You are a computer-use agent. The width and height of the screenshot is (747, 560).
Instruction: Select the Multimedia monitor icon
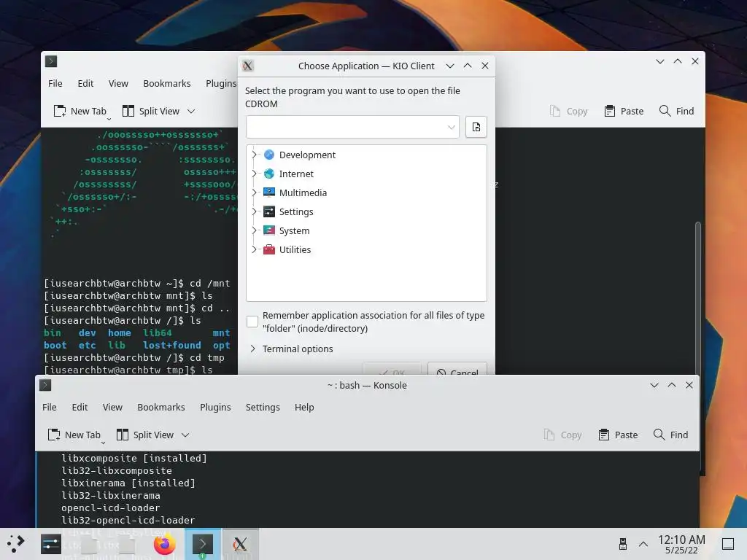269,192
